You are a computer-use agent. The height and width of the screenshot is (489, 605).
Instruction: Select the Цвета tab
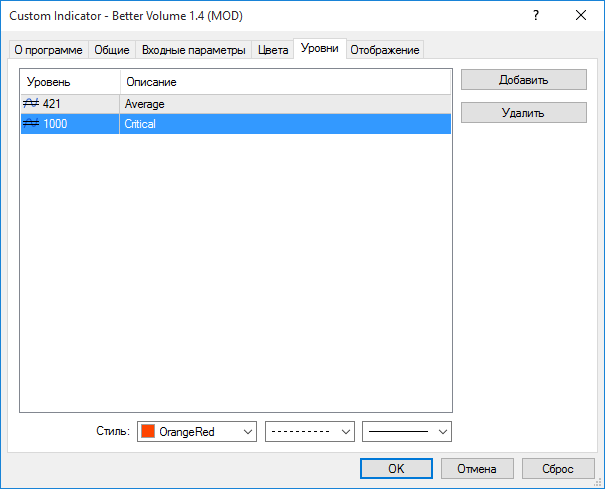(273, 50)
